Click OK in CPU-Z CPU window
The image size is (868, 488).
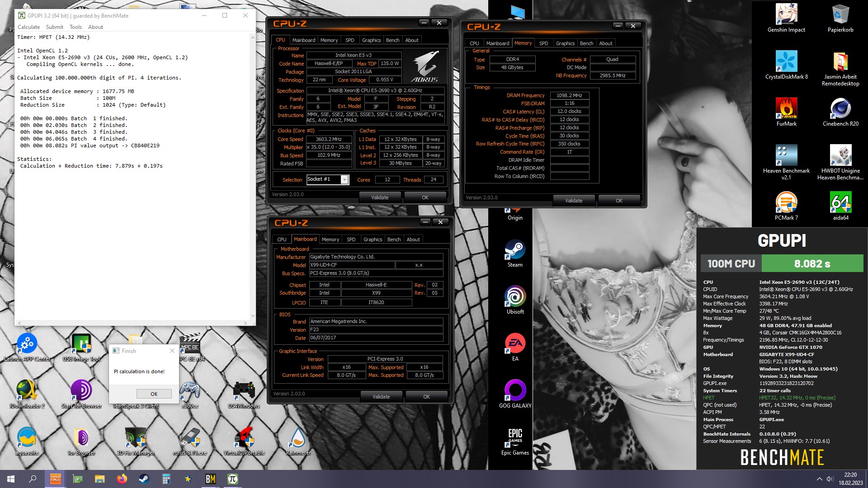[x=425, y=197]
